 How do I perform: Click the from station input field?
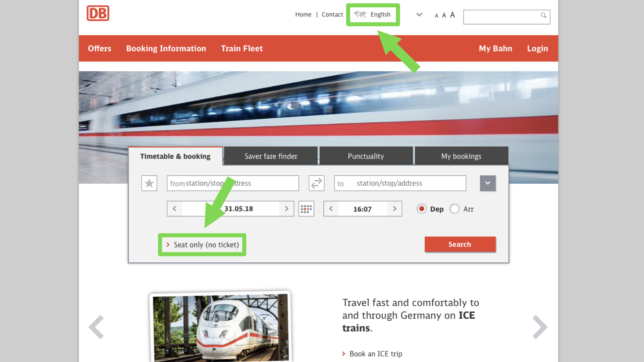pos(262,183)
